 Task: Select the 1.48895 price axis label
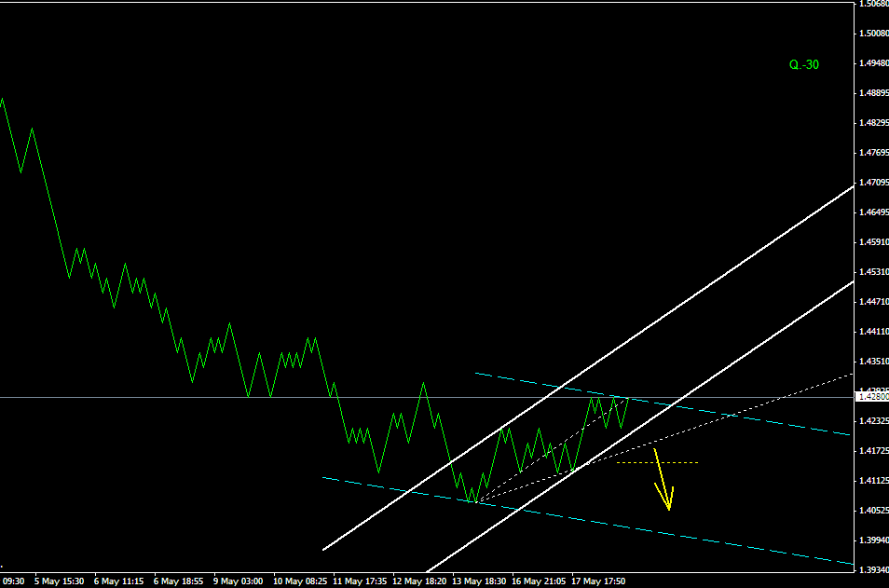pos(874,93)
